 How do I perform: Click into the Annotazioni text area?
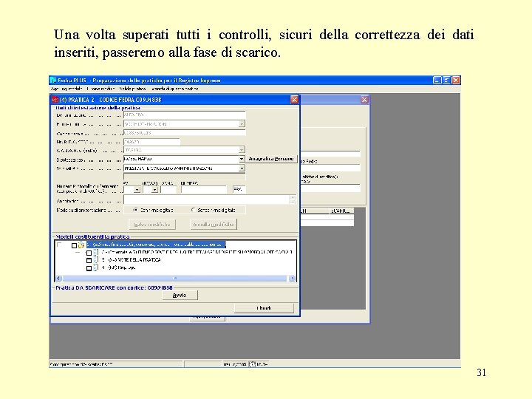(x=206, y=199)
